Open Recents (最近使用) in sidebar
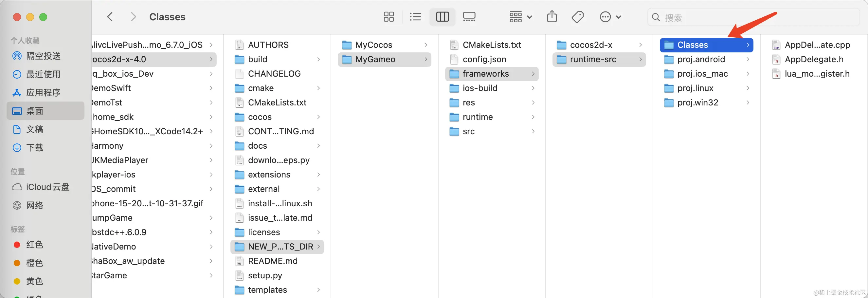 (45, 74)
